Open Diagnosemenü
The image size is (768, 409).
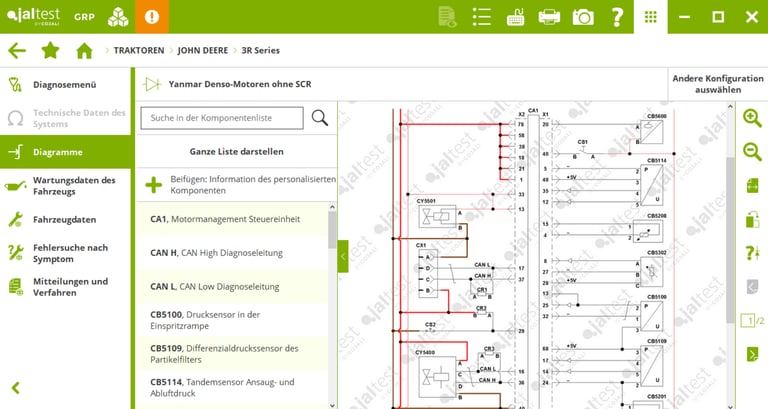coord(66,85)
